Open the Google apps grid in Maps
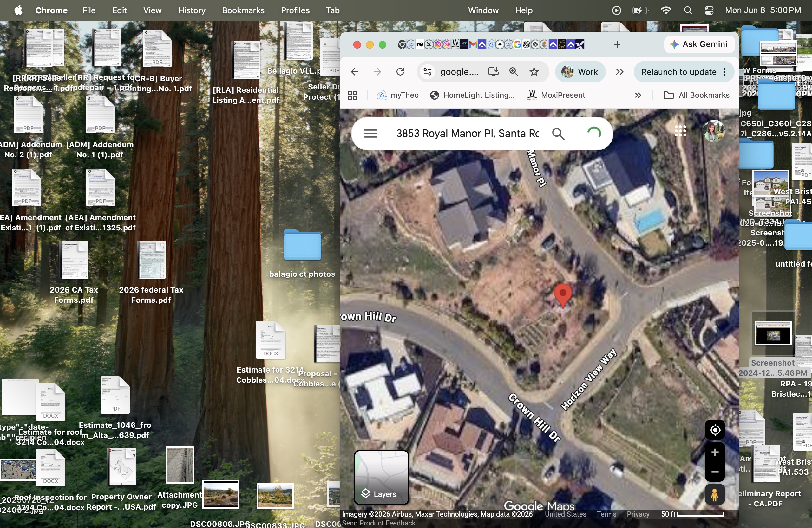Screen dimensions: 812x528 [x=680, y=131]
